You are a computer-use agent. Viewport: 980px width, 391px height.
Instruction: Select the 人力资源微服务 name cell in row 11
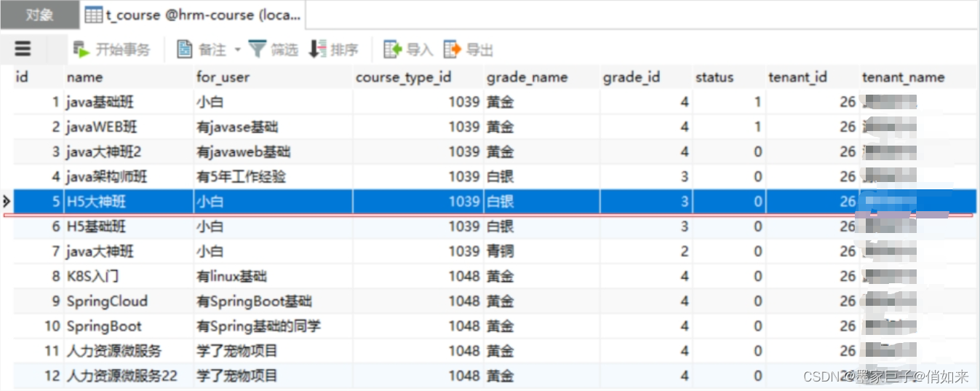pyautogui.click(x=128, y=351)
